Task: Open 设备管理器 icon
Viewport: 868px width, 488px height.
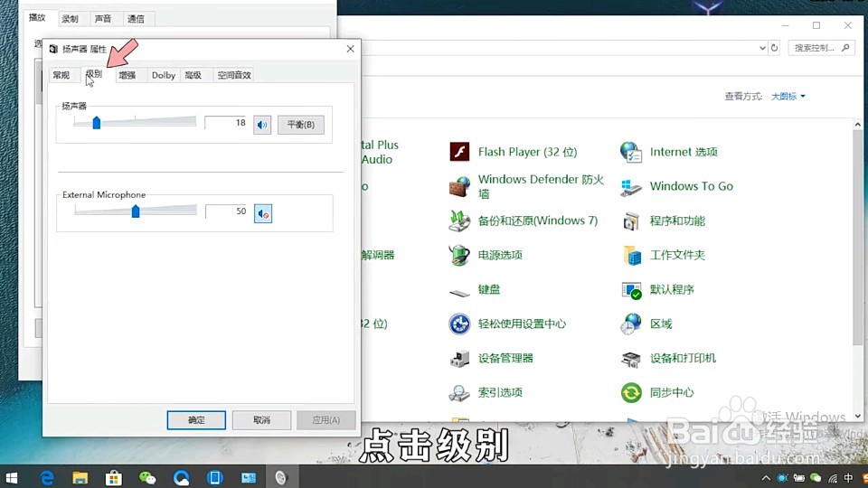Action: tap(459, 358)
